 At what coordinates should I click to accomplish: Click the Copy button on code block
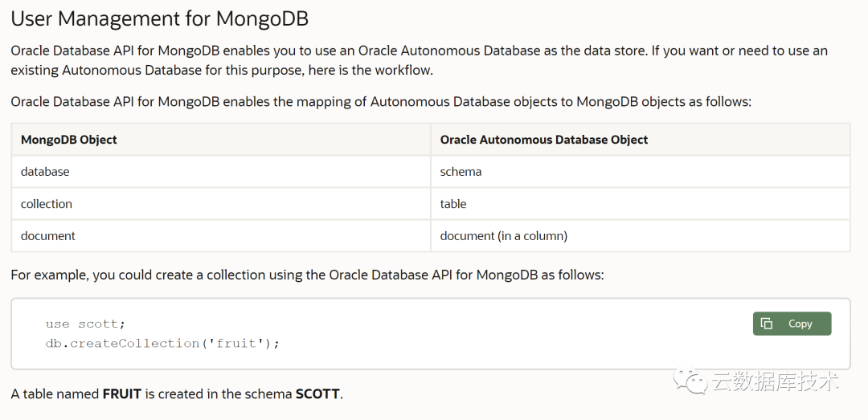792,324
